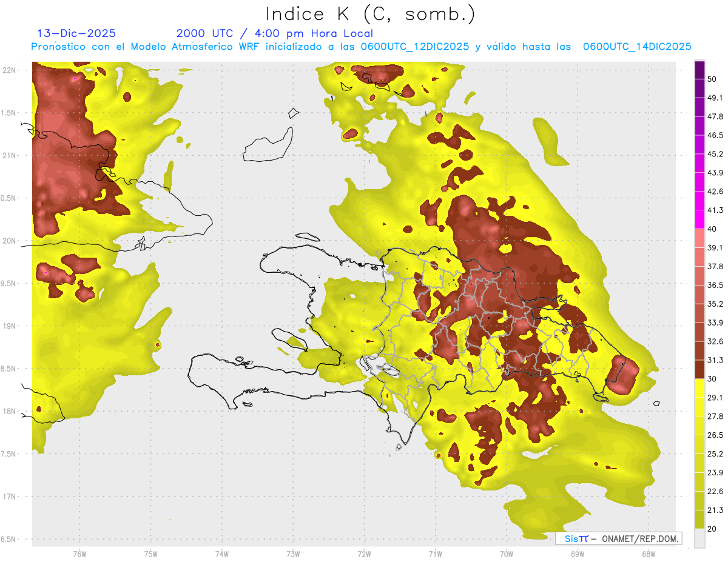Screen dimensions: 728x562
Task: Click the '0600UTC_12DIC2025' initialization time text
Action: [415, 46]
